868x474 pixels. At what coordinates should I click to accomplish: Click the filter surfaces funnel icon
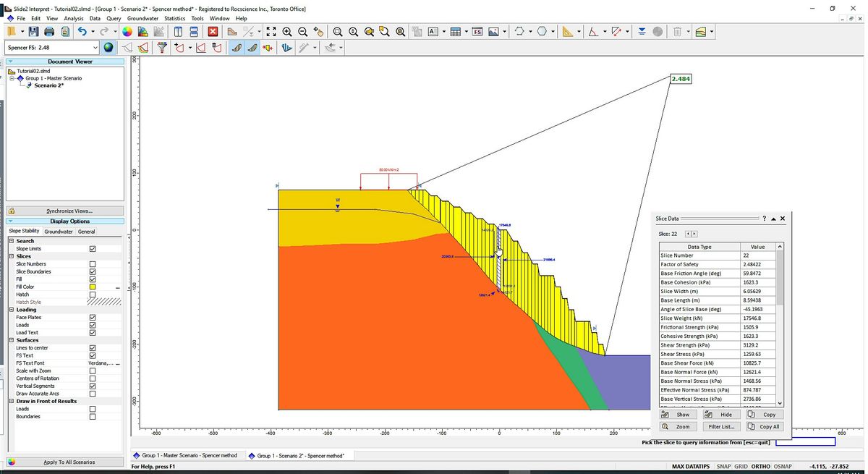point(162,48)
